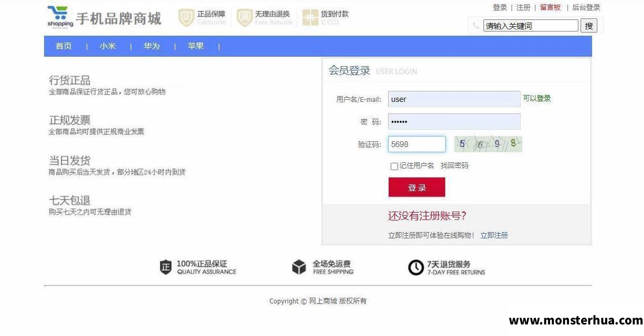Viewport: 644px width, 336px height.
Task: Click the 搜 search button
Action: tap(589, 26)
